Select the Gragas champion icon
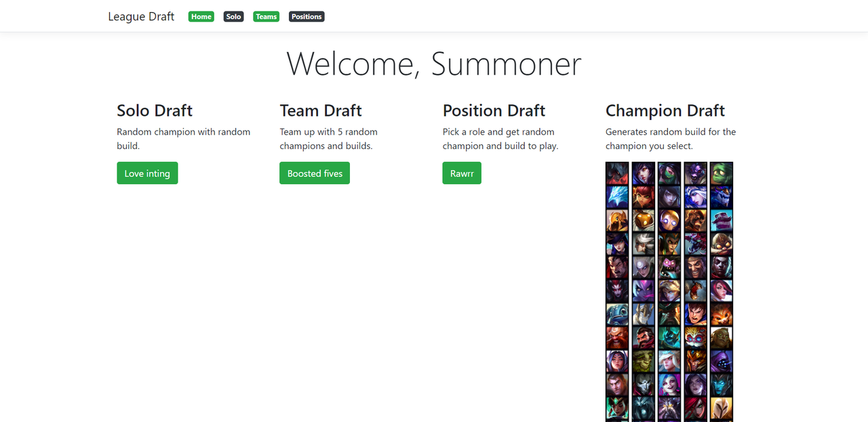 pos(617,337)
